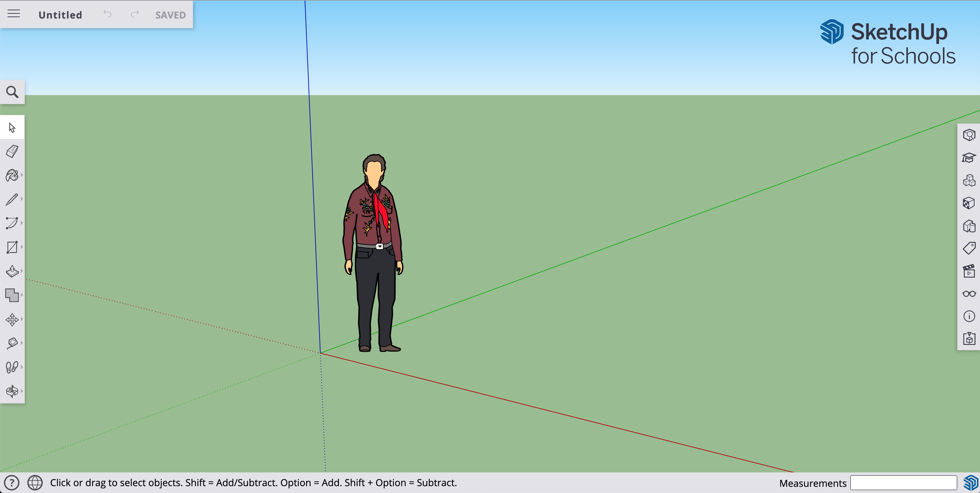The width and height of the screenshot is (980, 493).
Task: Click the Redo arrow
Action: [x=135, y=14]
